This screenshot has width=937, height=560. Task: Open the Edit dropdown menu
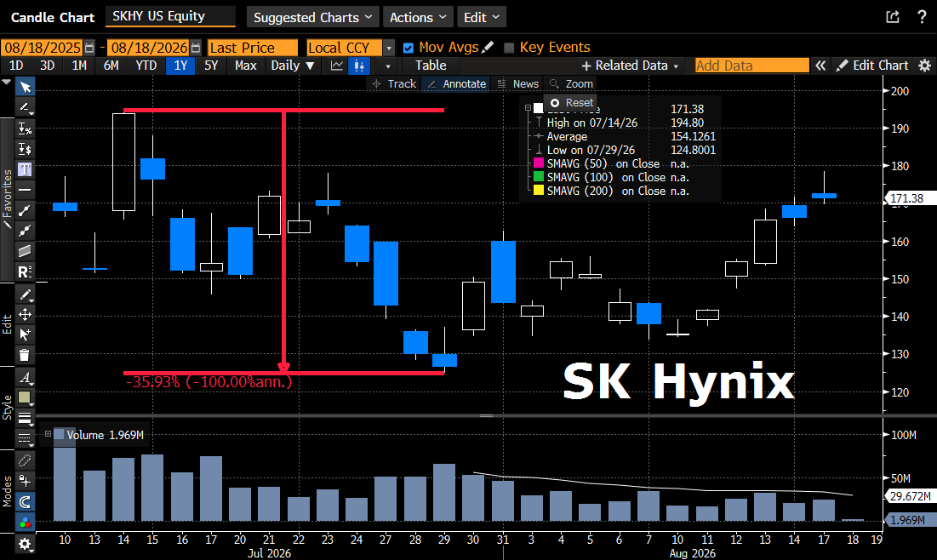pos(482,17)
